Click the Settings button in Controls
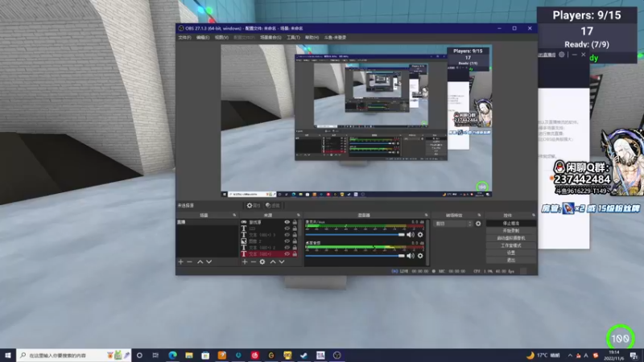This screenshot has height=362, width=644. pos(511,253)
